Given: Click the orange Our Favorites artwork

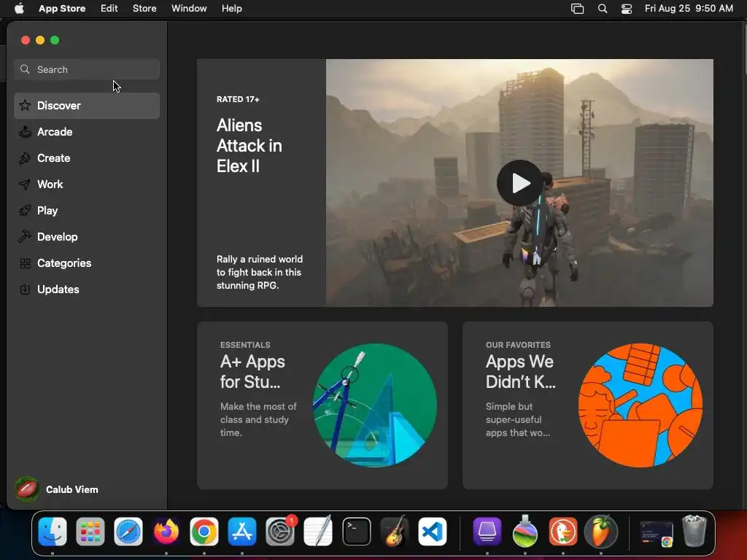Looking at the screenshot, I should [x=640, y=405].
